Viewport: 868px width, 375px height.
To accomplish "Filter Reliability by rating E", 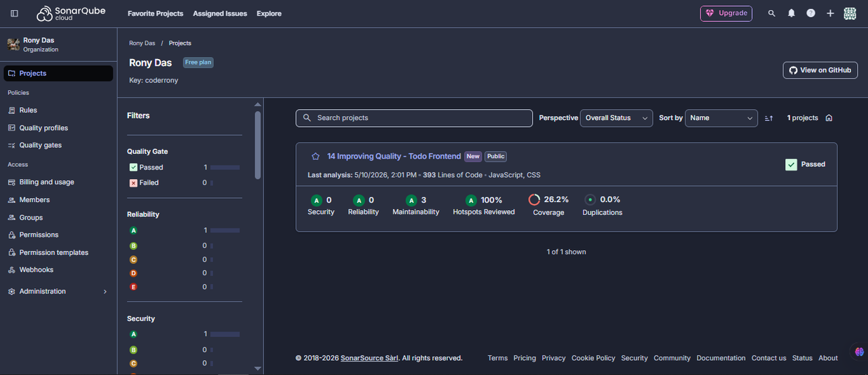I will coord(134,287).
